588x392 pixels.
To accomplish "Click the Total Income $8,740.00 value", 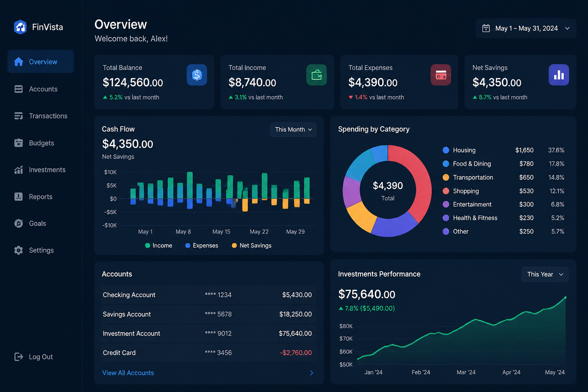I will pos(252,82).
